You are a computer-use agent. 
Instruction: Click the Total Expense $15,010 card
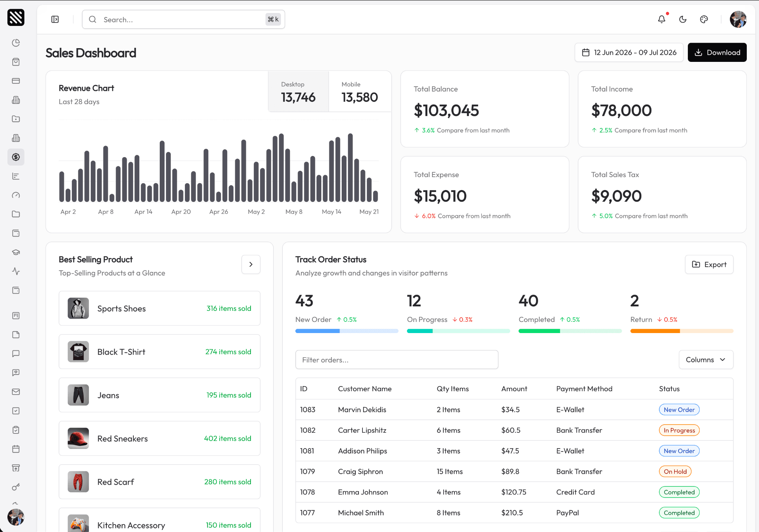485,194
